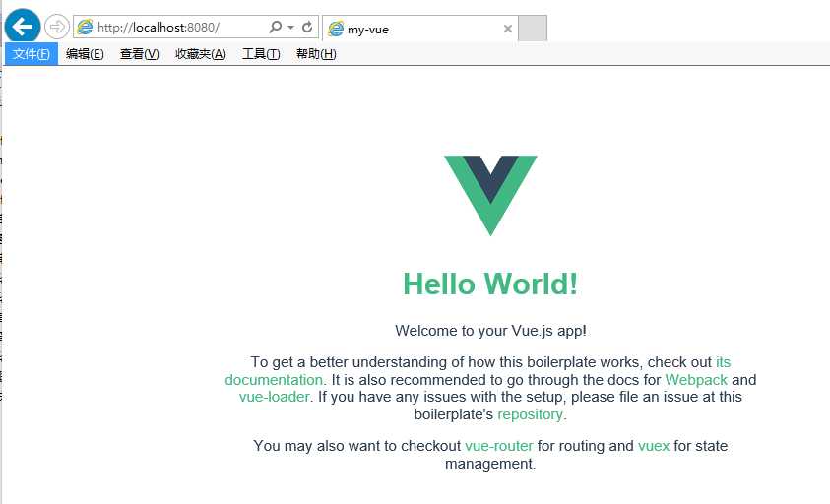
Task: Open the vue-router link
Action: coord(498,446)
